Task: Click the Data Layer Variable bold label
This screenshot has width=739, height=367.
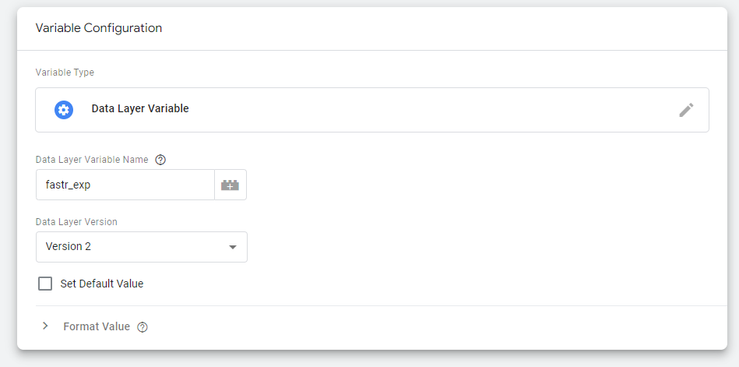Action: coord(140,108)
